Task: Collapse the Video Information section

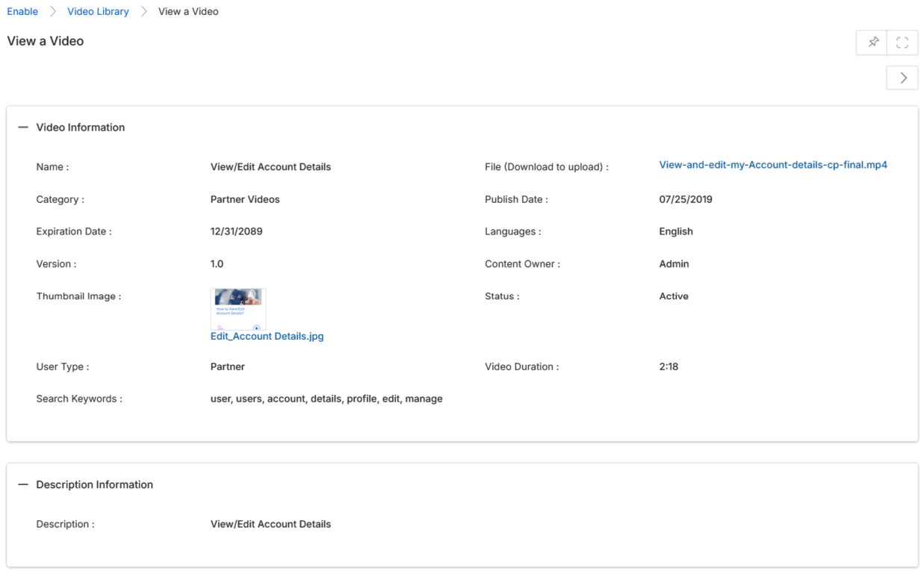Action: tap(23, 128)
